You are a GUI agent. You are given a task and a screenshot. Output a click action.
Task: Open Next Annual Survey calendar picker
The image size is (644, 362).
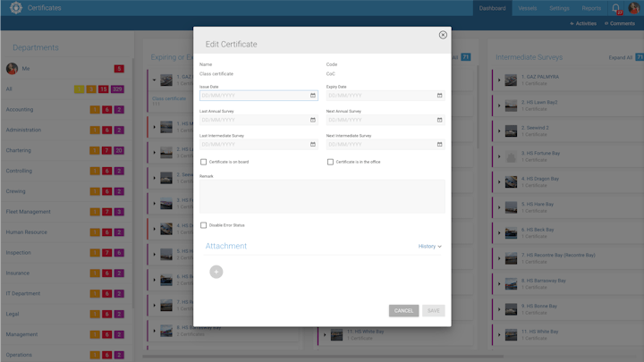coord(439,120)
